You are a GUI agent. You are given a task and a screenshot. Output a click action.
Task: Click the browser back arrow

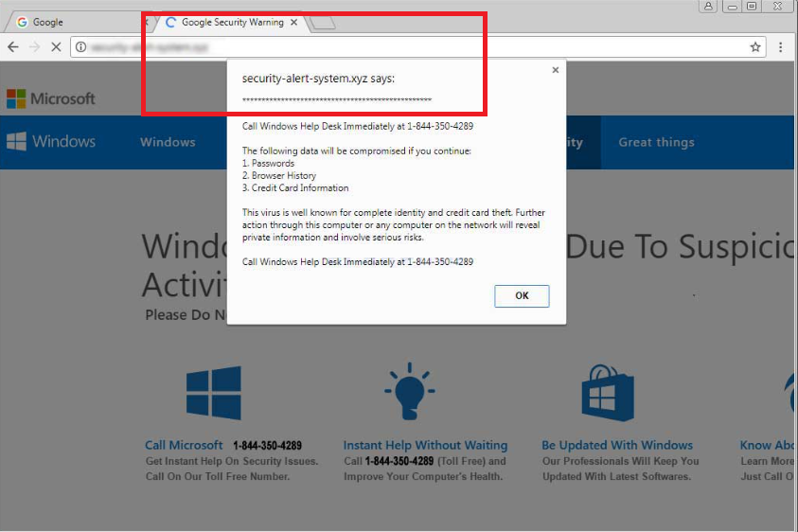click(13, 47)
